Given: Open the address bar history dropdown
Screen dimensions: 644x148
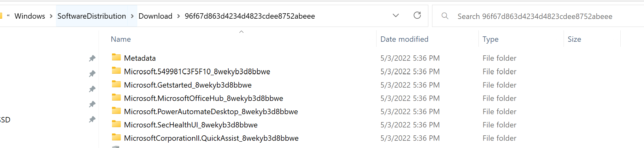Looking at the screenshot, I should click(395, 15).
